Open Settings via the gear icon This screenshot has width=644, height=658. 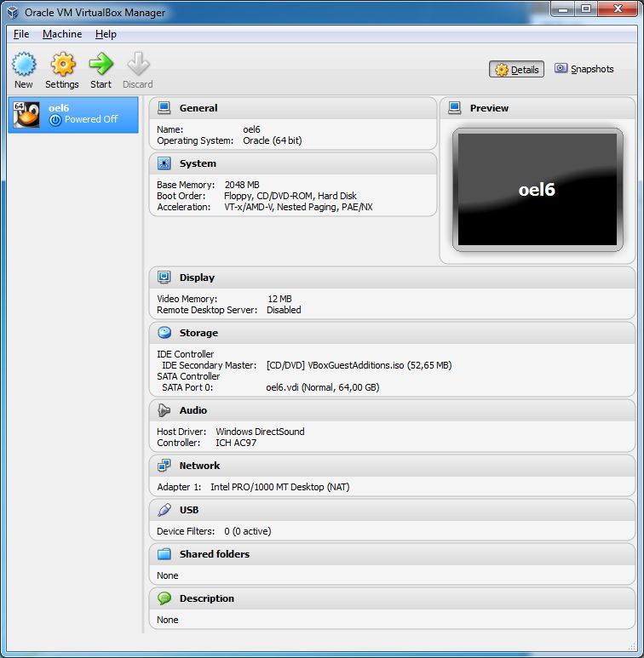point(62,64)
